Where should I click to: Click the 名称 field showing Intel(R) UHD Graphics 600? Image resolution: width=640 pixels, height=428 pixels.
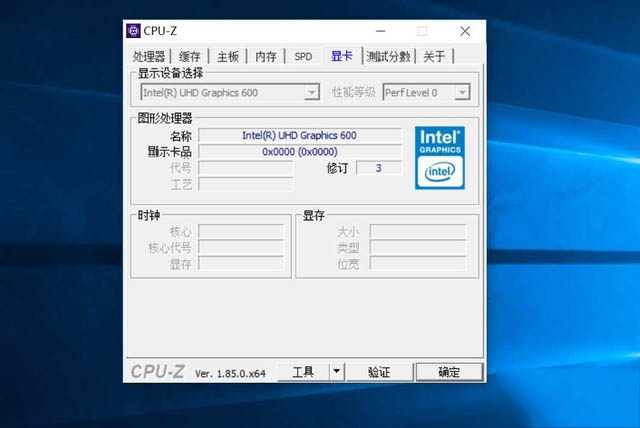[x=300, y=135]
